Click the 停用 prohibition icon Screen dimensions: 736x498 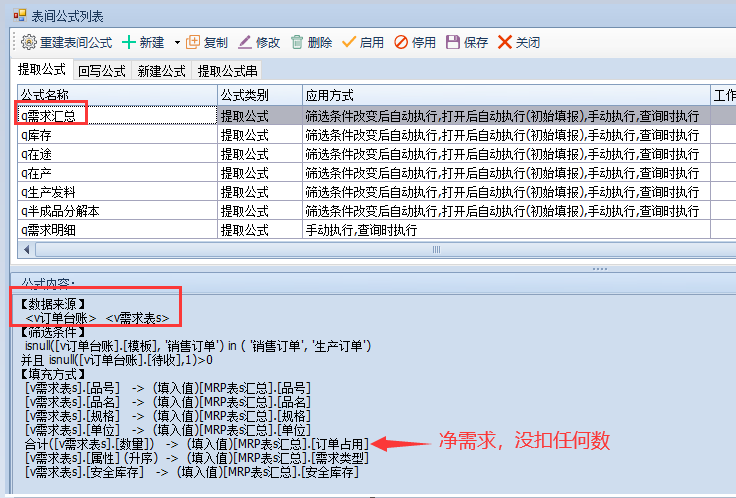click(401, 42)
